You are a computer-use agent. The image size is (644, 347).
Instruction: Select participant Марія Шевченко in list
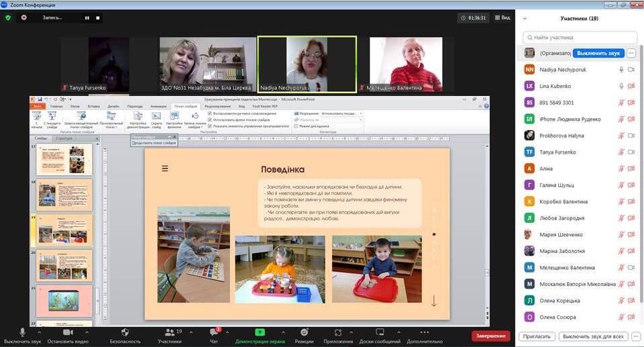[x=580, y=234]
